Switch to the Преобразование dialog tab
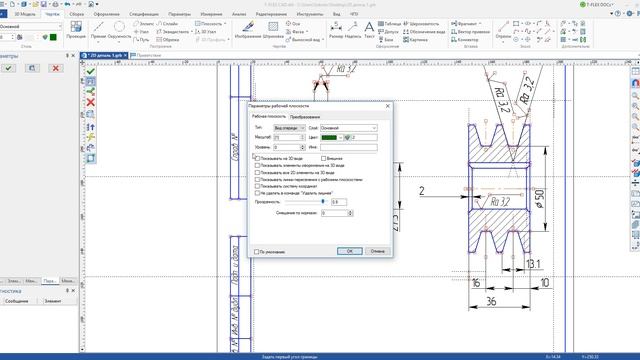 305,117
